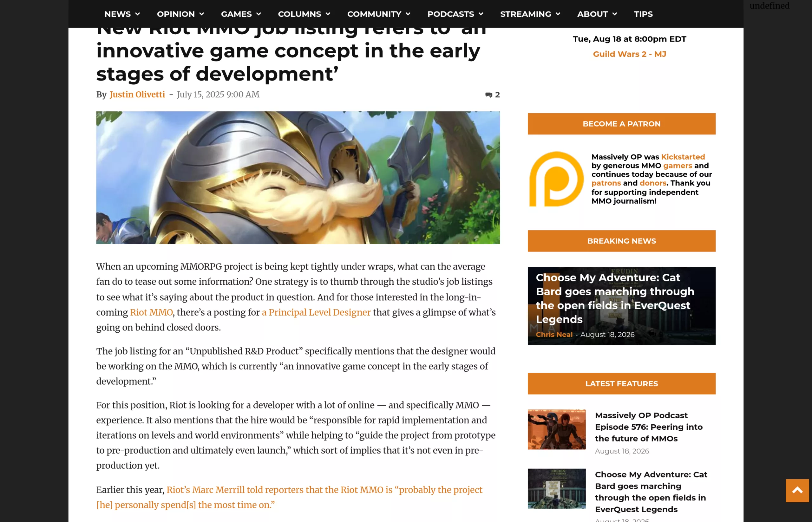This screenshot has width=812, height=522.
Task: Expand the COMMUNITY menu chevron
Action: (408, 14)
